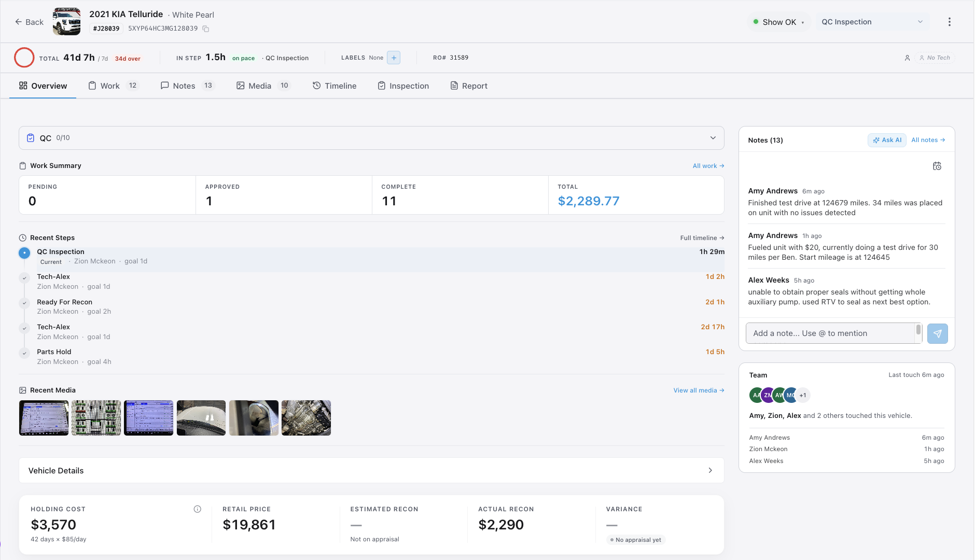The width and height of the screenshot is (975, 560).
Task: Select the Pending count card
Action: (x=107, y=195)
